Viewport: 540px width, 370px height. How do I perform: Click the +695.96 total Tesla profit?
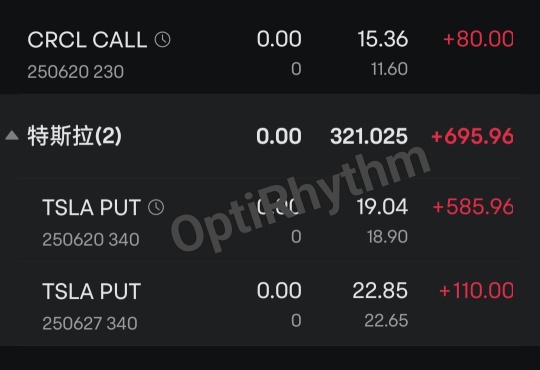click(472, 136)
